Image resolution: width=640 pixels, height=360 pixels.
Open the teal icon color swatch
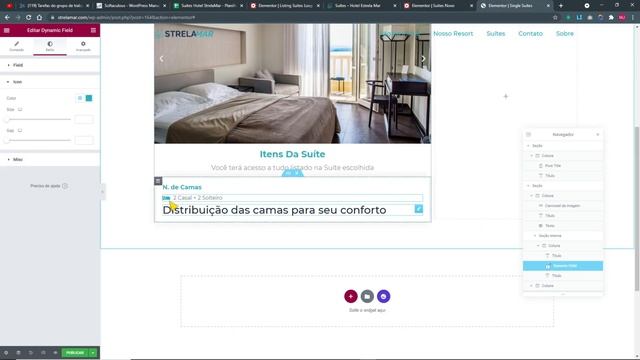click(x=89, y=98)
